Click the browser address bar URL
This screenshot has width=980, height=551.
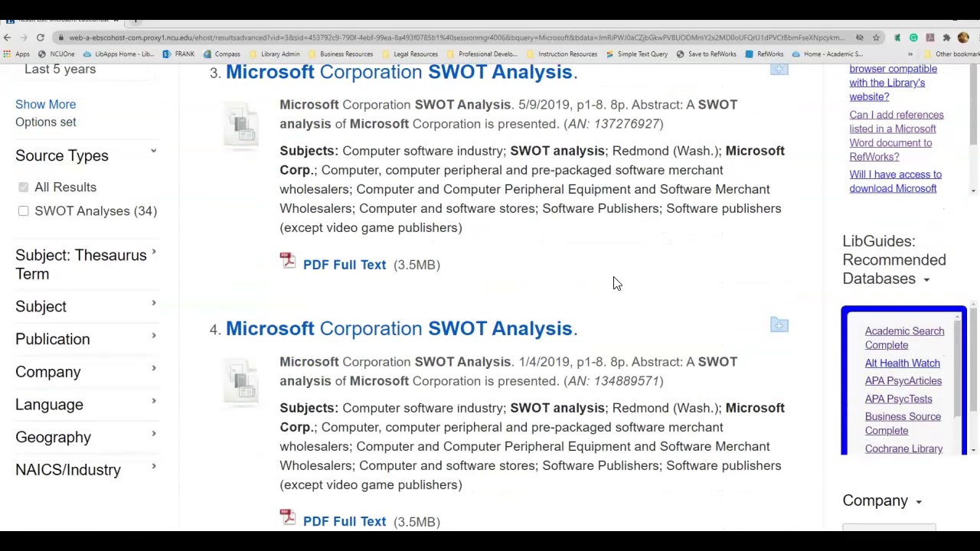[456, 37]
